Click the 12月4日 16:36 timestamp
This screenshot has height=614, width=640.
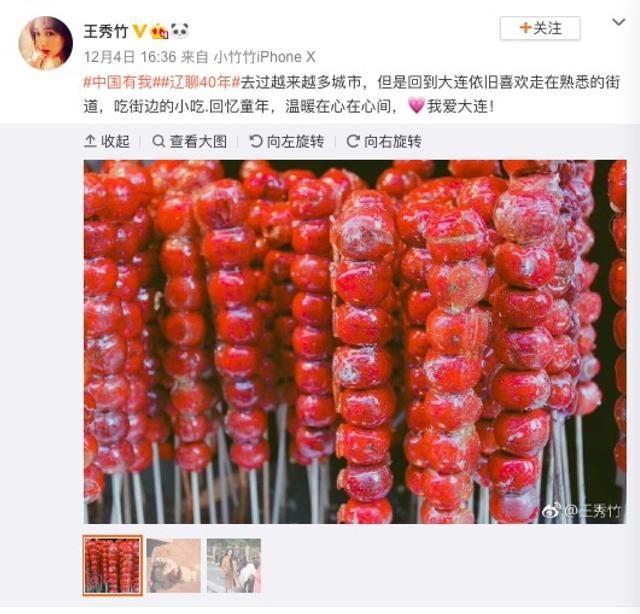tap(130, 57)
